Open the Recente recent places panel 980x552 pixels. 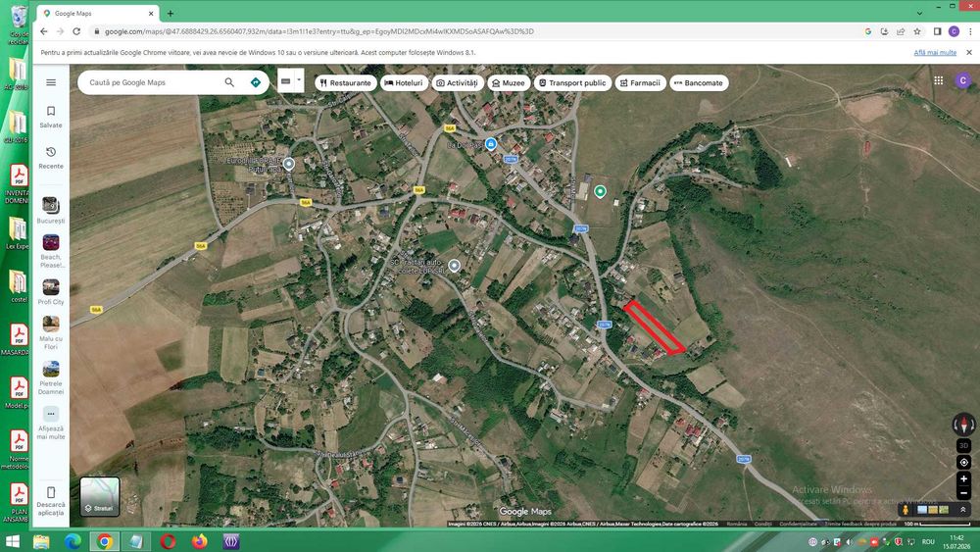51,158
